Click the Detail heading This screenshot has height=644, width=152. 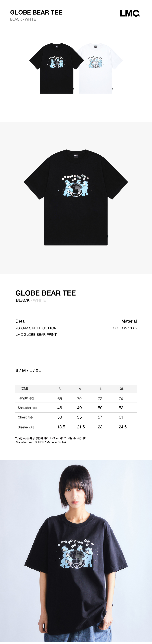pos(21,321)
